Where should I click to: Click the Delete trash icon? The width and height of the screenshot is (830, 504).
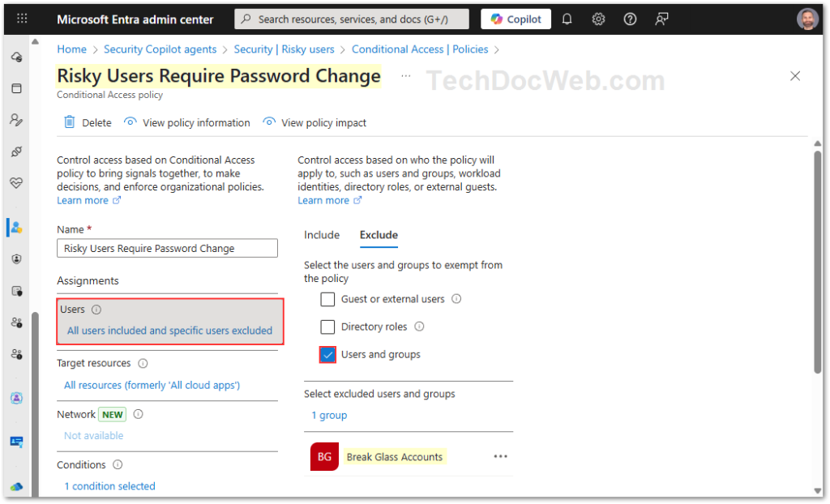coord(70,122)
